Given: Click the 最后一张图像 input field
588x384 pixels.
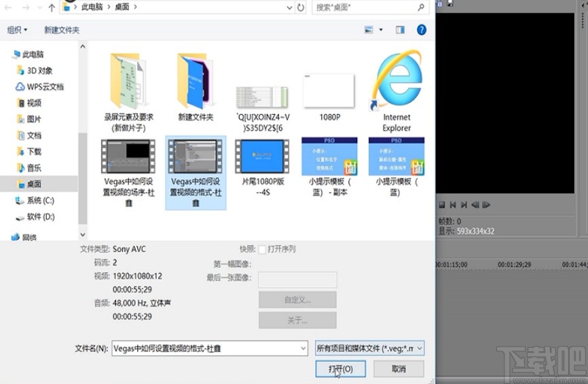Looking at the screenshot, I should pos(297,279).
